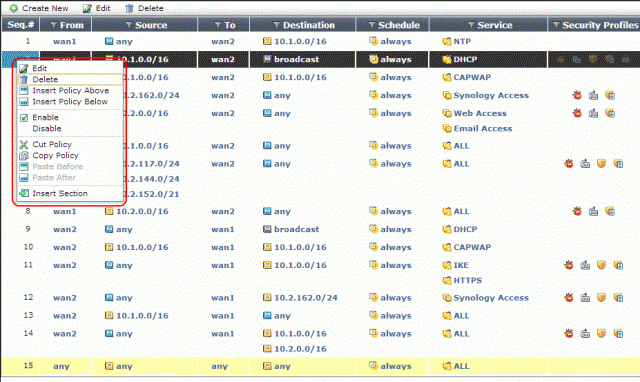Image resolution: width=640 pixels, height=382 pixels.
Task: Click 10.2.0.0/16 source in row 8
Action: point(142,211)
